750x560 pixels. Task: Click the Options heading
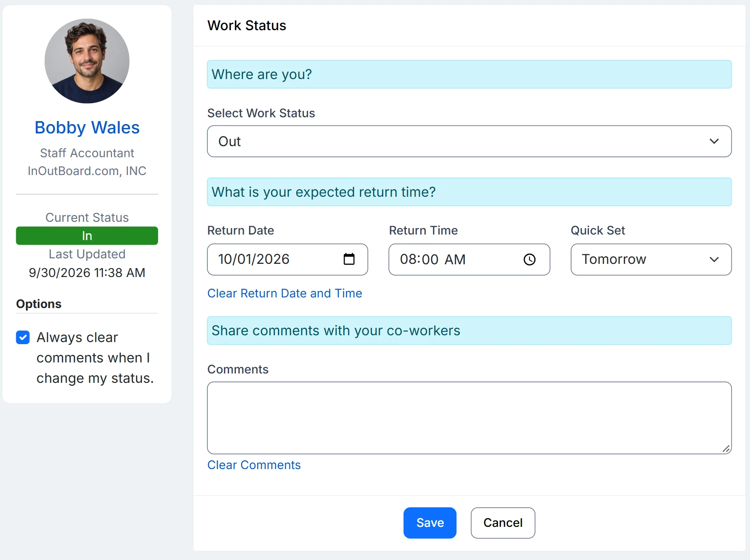(39, 304)
